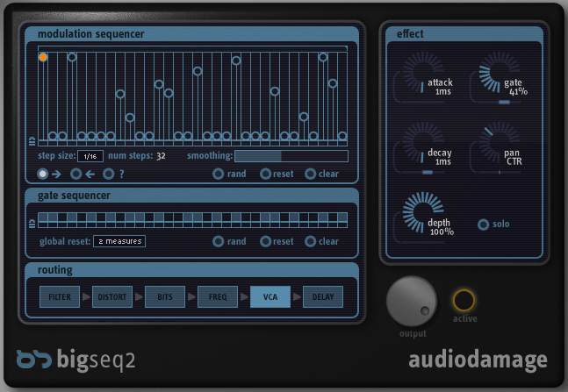
Task: Select the BITS routing module
Action: (165, 296)
